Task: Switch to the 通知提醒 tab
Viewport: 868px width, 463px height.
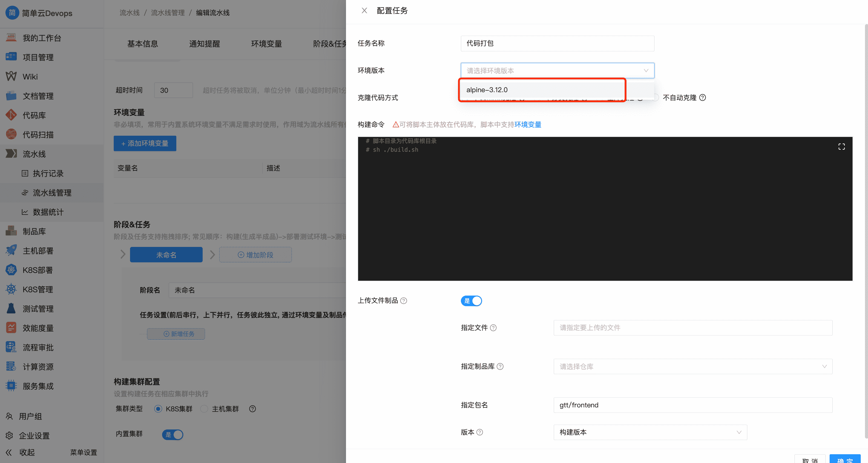Action: click(x=204, y=44)
